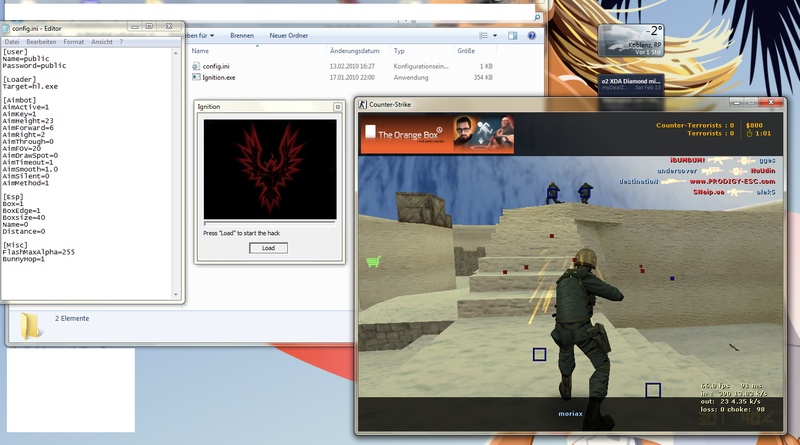Open the Format menu in the Editor
This screenshot has width=800, height=445.
(x=73, y=42)
